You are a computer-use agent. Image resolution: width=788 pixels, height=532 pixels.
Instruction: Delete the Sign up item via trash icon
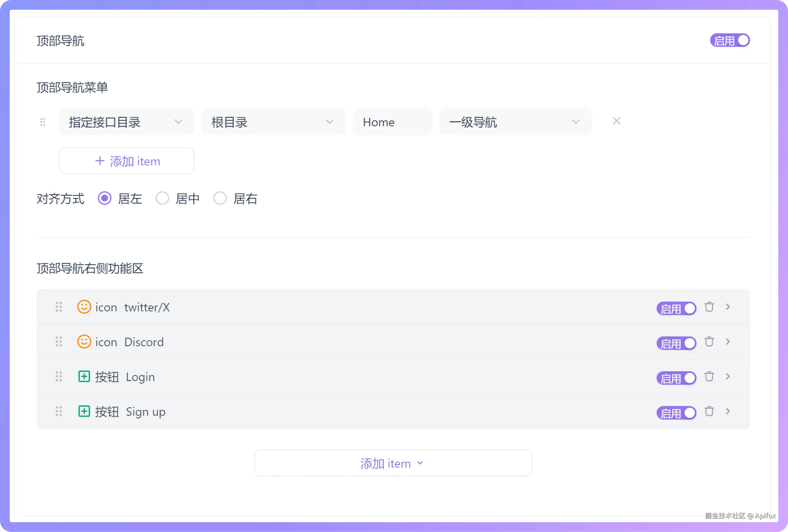click(709, 411)
